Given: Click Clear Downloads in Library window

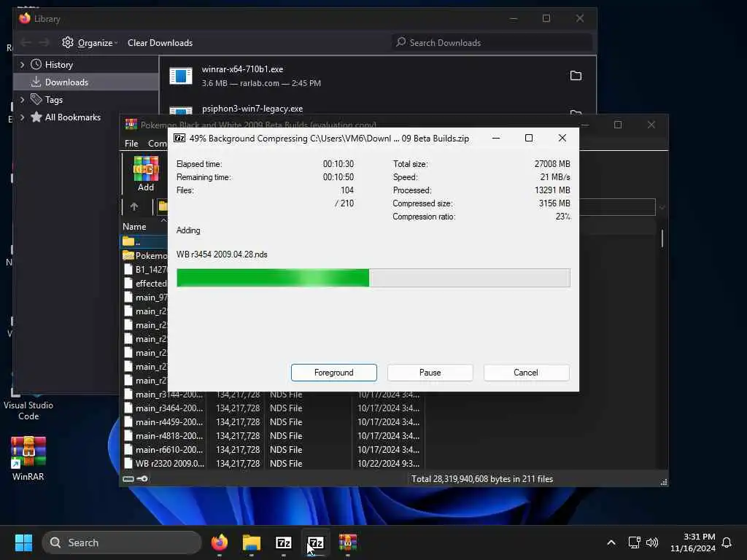Looking at the screenshot, I should coord(160,43).
